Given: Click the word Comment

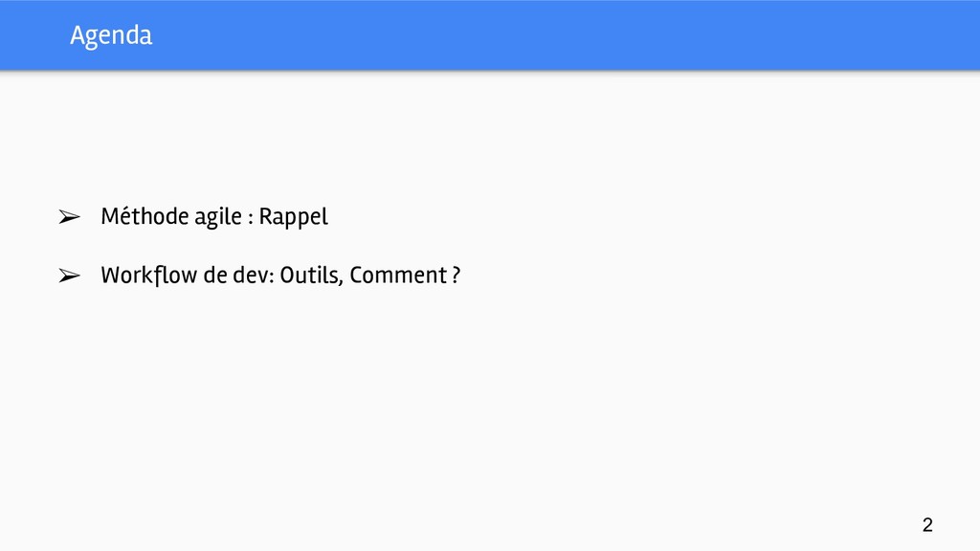Looking at the screenshot, I should (x=397, y=276).
